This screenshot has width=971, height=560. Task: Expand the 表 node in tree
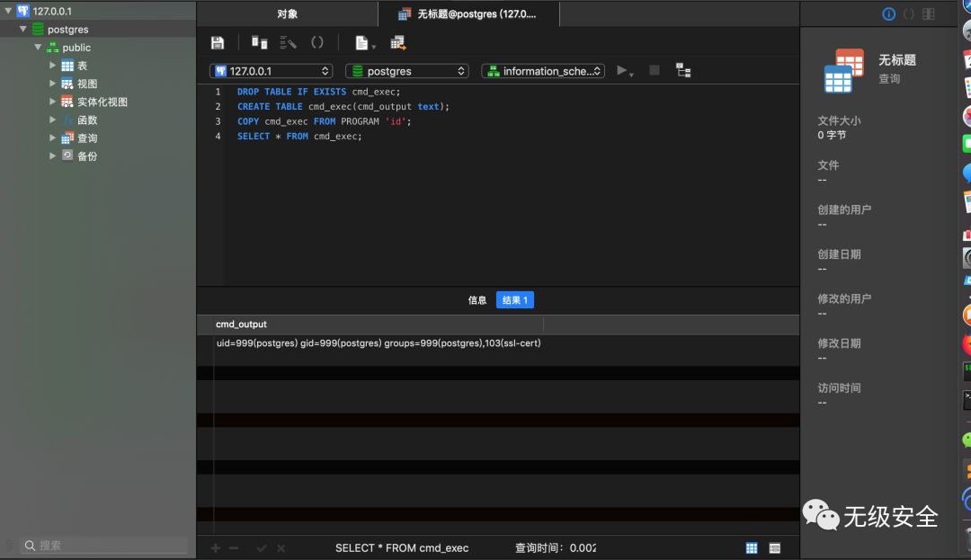(53, 66)
